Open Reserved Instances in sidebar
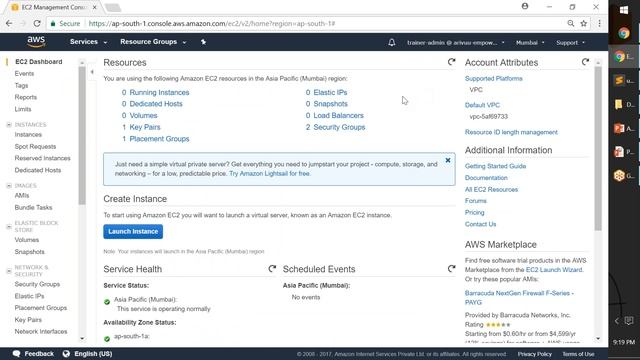This screenshot has height=360, width=640. pyautogui.click(x=42, y=158)
